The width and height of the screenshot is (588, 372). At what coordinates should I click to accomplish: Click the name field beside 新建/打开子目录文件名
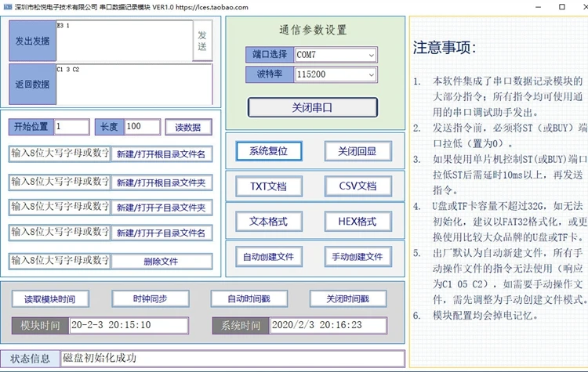pyautogui.click(x=60, y=233)
